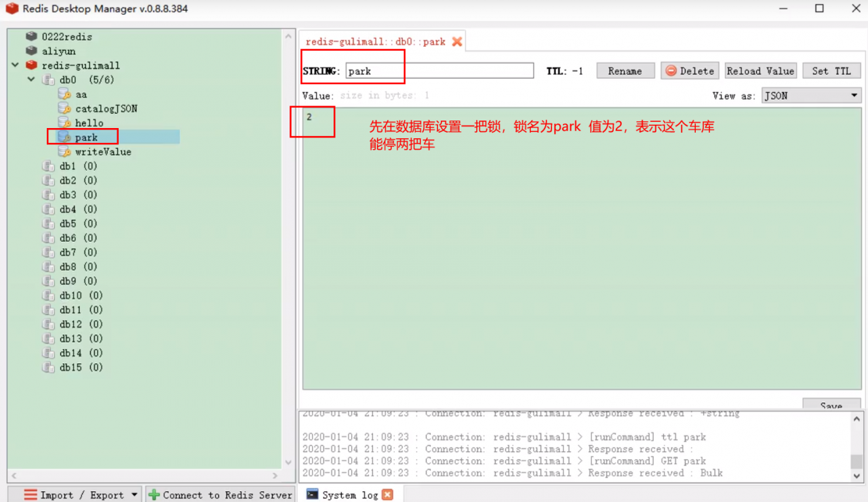This screenshot has height=502, width=868.
Task: Select the 0222redis connection
Action: [66, 37]
